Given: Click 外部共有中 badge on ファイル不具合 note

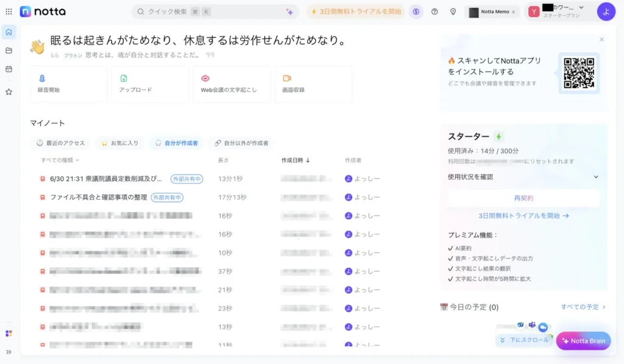Looking at the screenshot, I should (x=167, y=197).
